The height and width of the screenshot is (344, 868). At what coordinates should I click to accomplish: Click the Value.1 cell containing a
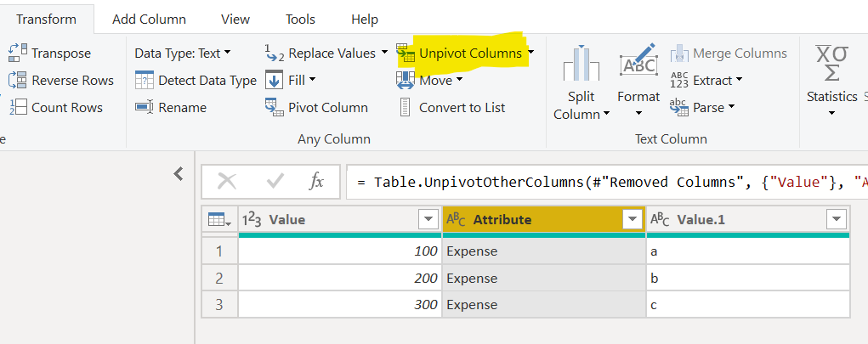[x=748, y=251]
